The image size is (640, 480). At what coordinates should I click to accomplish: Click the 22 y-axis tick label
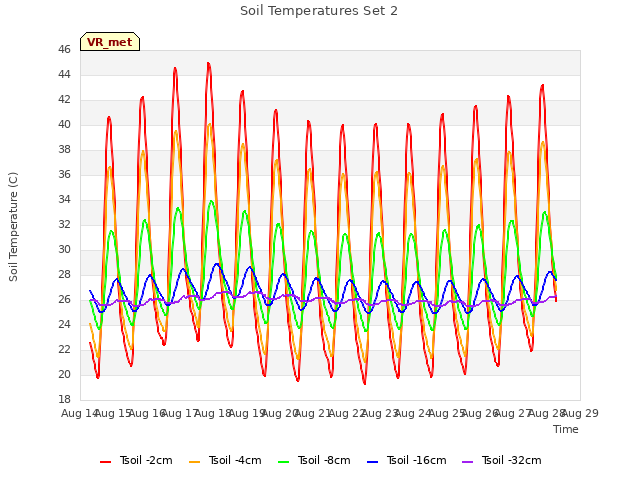(x=64, y=350)
